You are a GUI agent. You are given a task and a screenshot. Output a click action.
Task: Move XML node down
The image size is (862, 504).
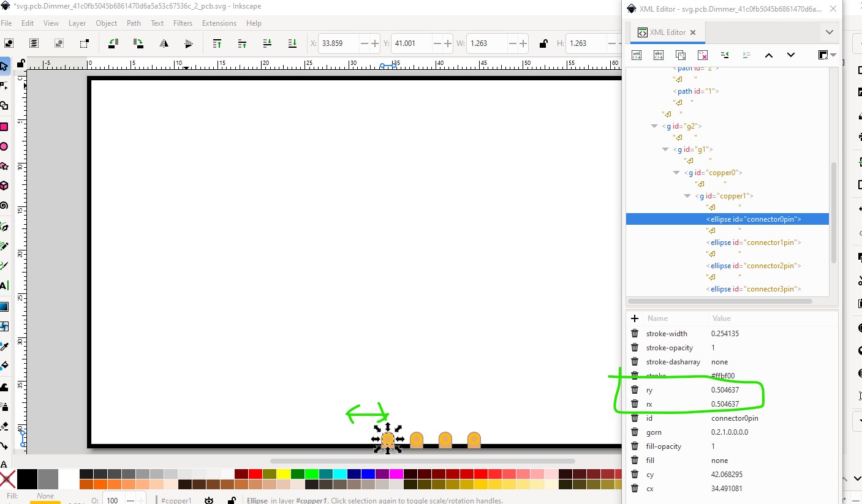click(x=791, y=55)
